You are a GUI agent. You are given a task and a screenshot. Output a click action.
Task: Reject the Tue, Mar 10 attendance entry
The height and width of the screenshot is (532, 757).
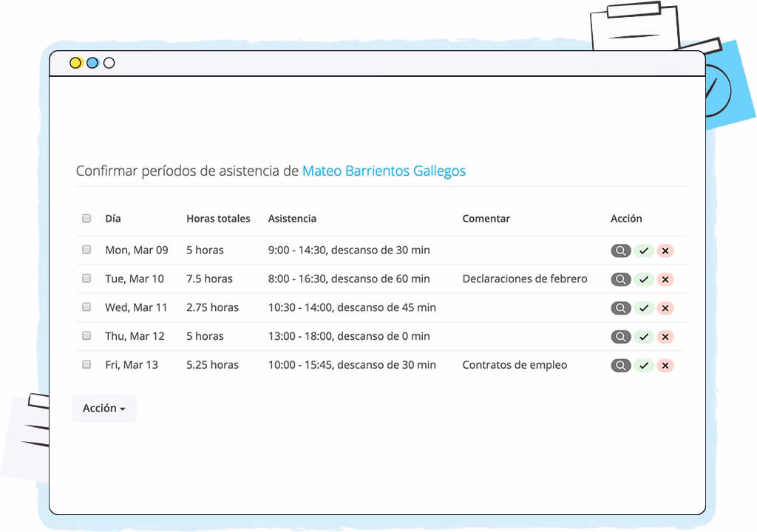[x=665, y=279]
